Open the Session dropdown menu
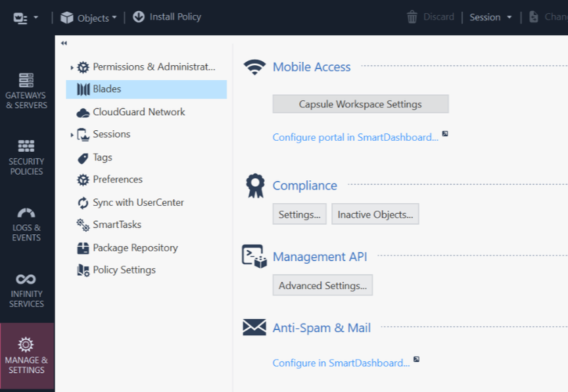 [490, 17]
